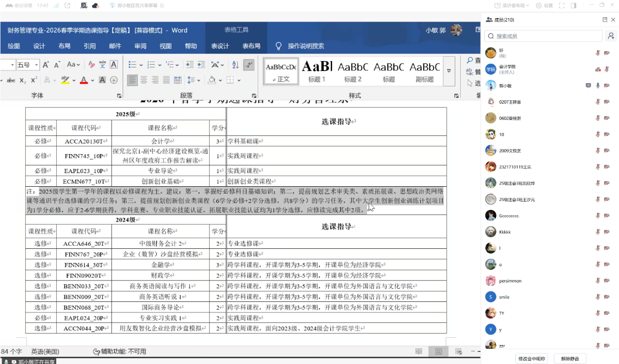Viewport: 619px width, 364px height.
Task: Expand the styles gallery more arrow
Action: tap(449, 71)
